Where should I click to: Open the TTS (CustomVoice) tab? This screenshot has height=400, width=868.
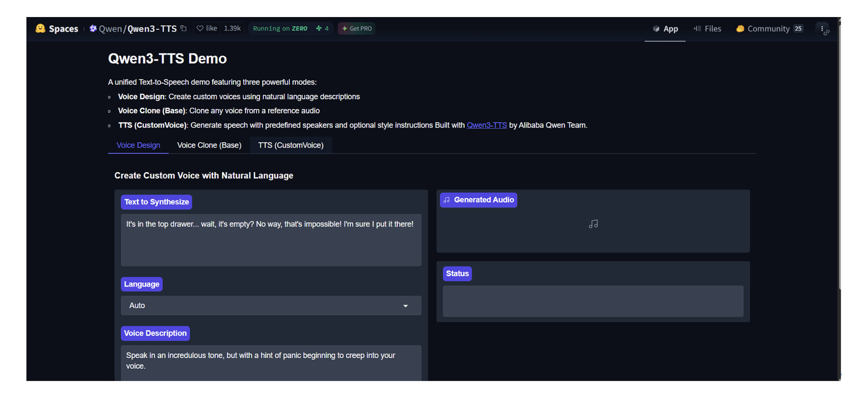291,145
